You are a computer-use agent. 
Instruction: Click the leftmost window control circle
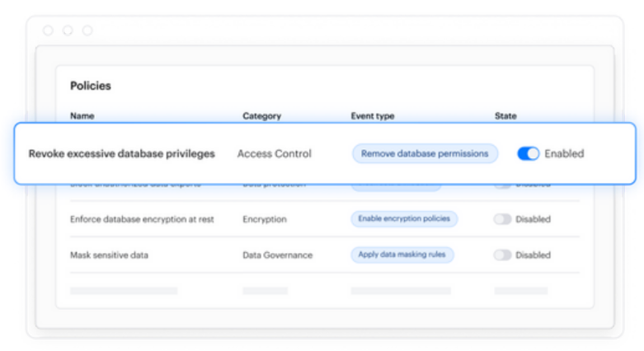(48, 30)
